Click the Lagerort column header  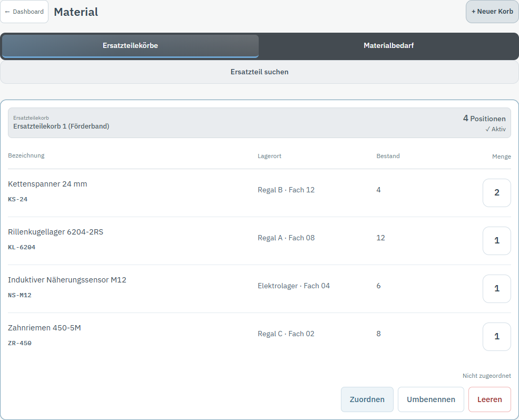tap(269, 156)
